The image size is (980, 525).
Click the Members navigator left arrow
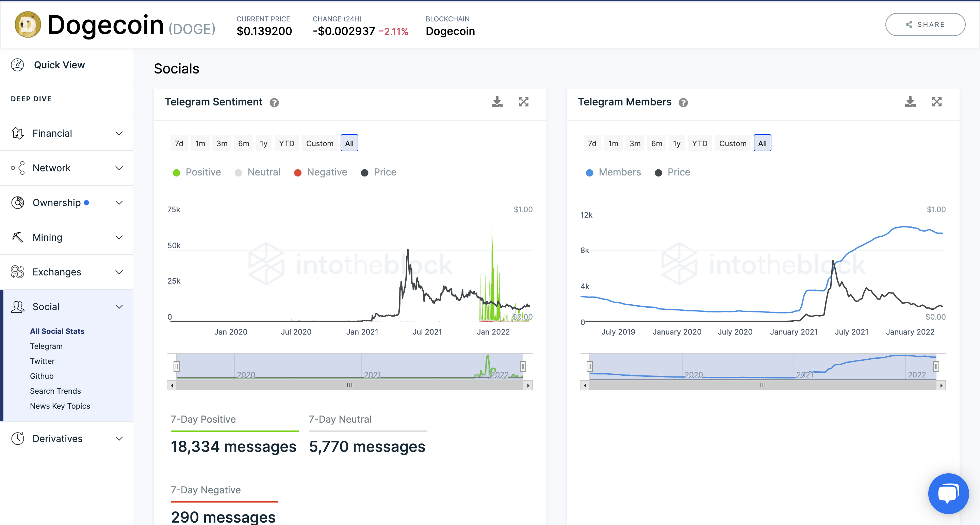[x=585, y=386]
